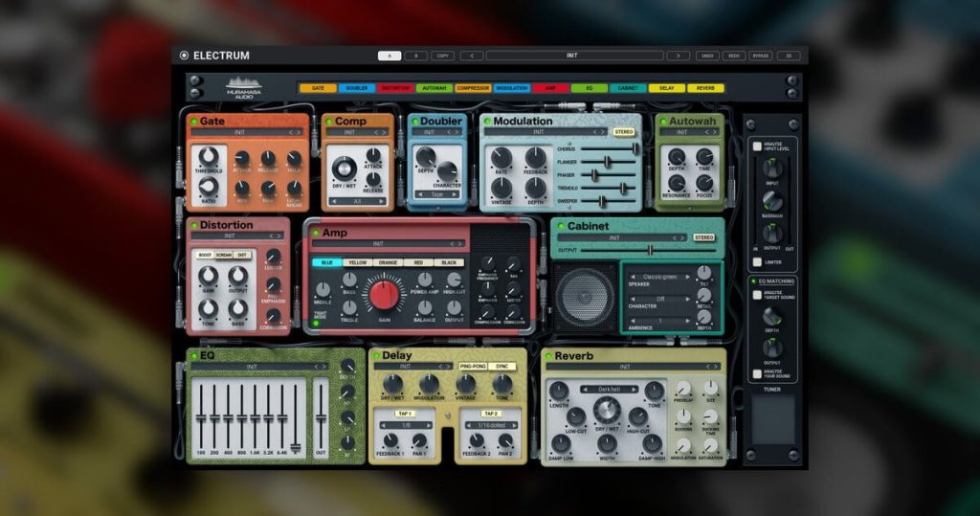The image size is (980, 516).
Task: Click the Modulation Vintage knob
Action: click(501, 188)
